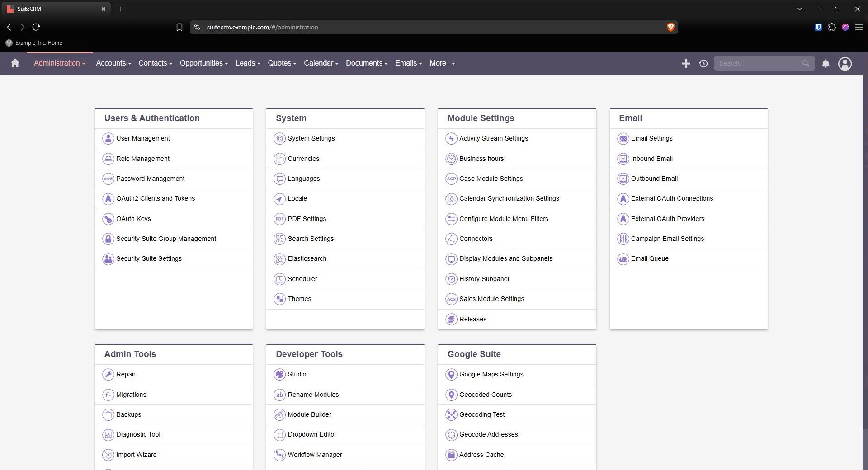This screenshot has height=470, width=868.
Task: Open Display Modules and Subpanels link
Action: tap(506, 259)
